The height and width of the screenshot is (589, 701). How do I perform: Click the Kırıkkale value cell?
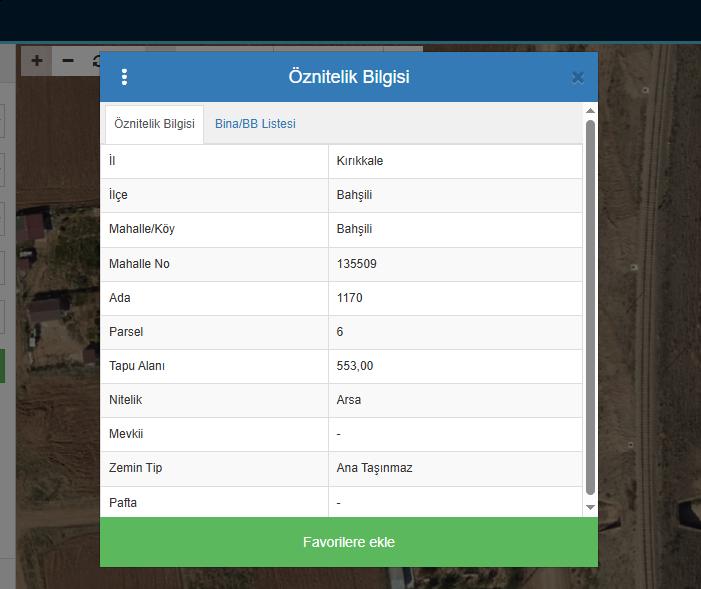360,161
